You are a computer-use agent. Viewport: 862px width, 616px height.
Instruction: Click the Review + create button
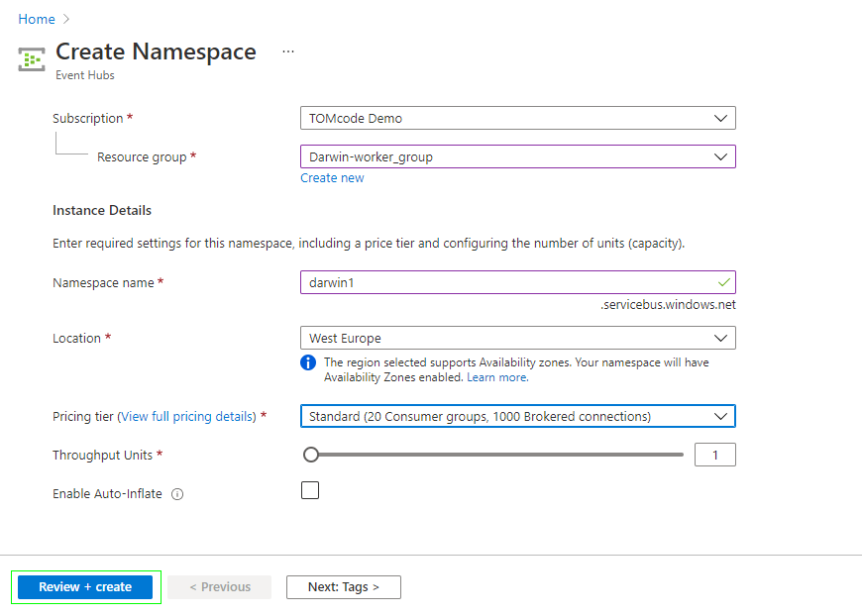(x=85, y=587)
